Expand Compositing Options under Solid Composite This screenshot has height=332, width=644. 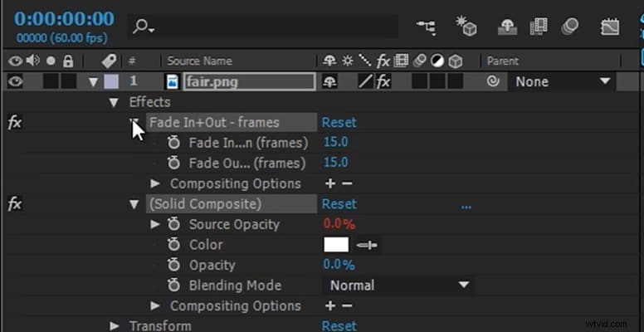pos(155,306)
